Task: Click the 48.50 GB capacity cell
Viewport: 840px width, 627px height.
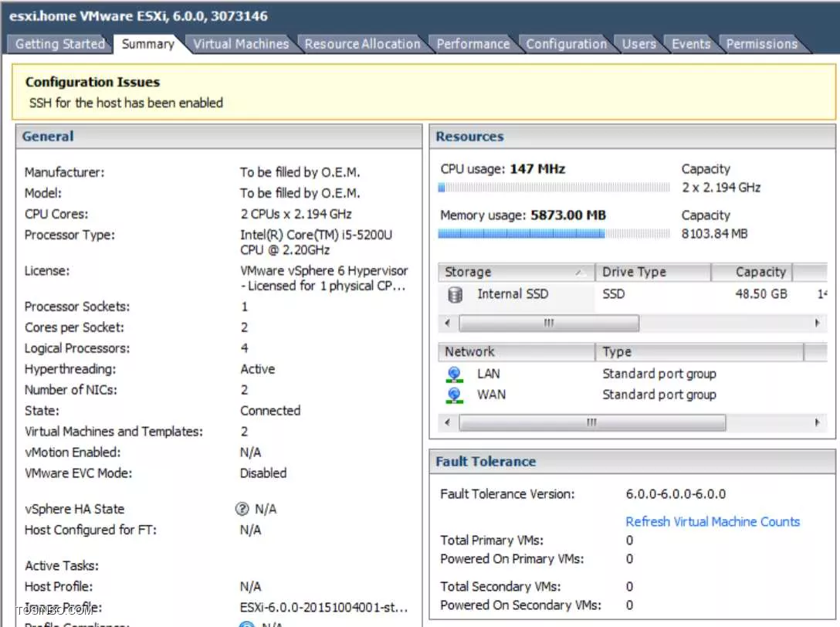Action: coord(760,294)
